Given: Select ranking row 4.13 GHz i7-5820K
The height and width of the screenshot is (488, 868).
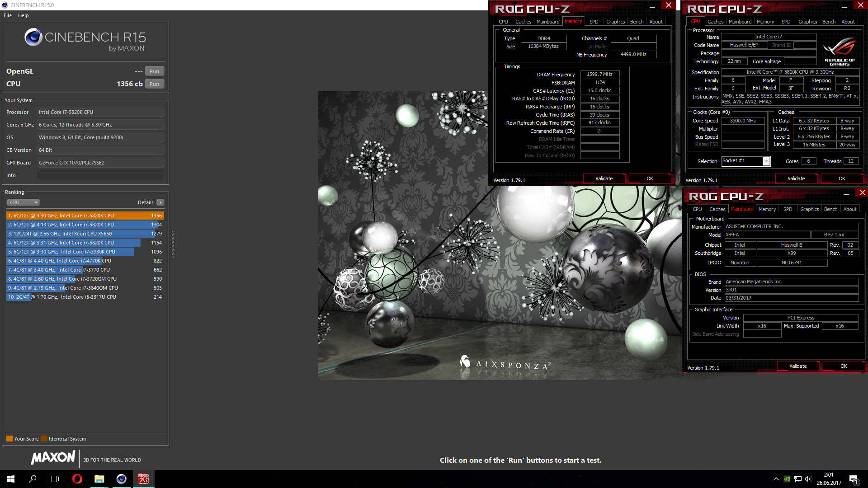Looking at the screenshot, I should pos(85,225).
